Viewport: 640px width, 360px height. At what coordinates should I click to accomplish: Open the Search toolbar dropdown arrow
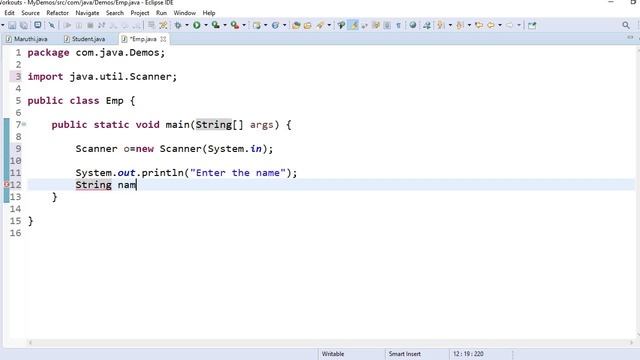point(329,25)
